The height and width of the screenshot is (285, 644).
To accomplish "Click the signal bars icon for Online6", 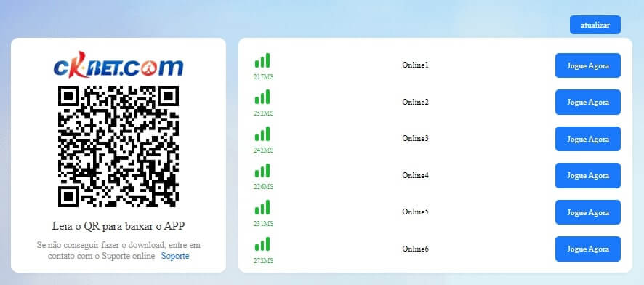I will coord(262,244).
